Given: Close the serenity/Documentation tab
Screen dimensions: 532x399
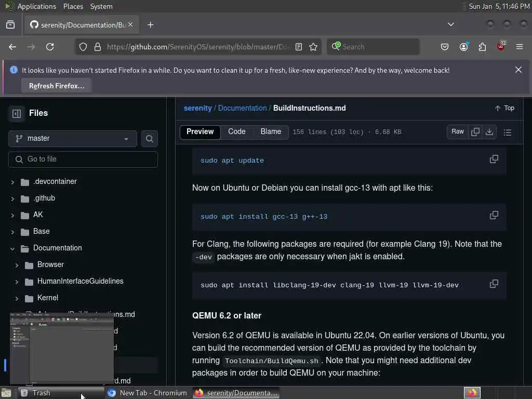Looking at the screenshot, I should (130, 25).
